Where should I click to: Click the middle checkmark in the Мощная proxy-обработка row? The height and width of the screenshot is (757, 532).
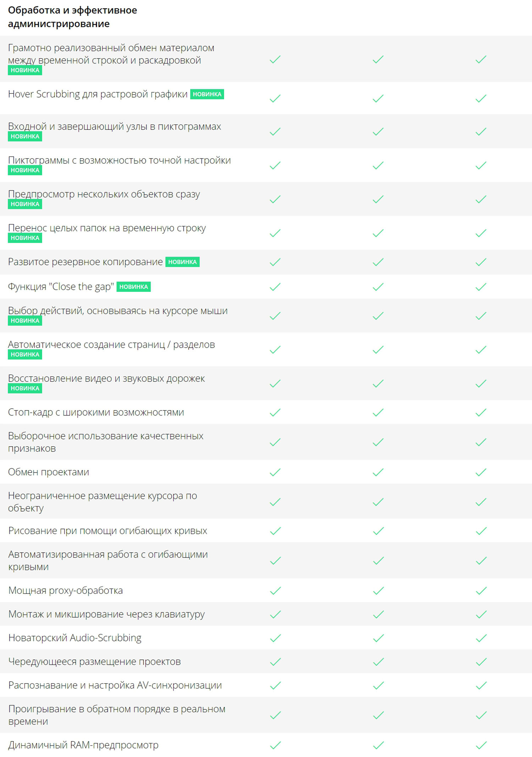point(378,591)
